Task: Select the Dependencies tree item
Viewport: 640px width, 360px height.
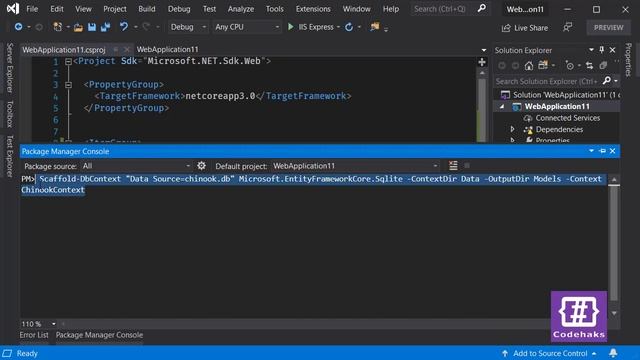Action: [559, 129]
